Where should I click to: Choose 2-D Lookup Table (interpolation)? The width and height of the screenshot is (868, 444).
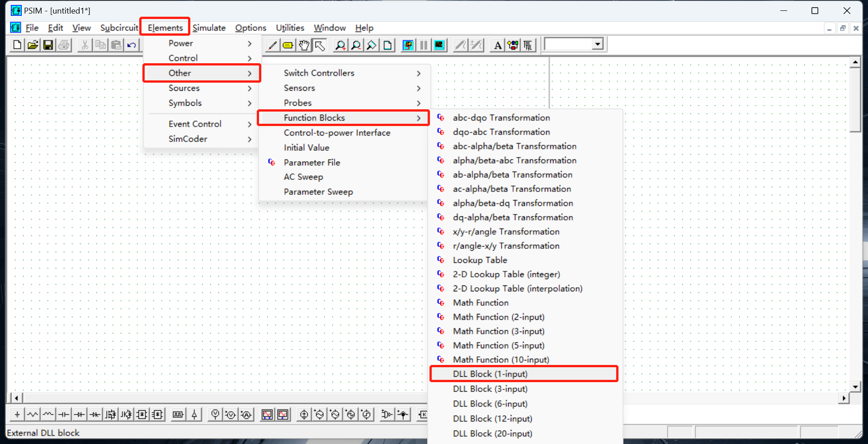[525, 289]
